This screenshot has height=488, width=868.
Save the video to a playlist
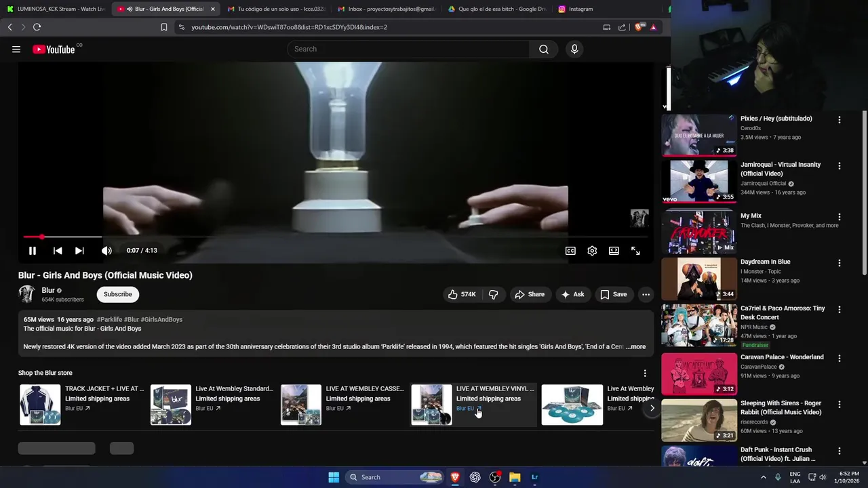(614, 294)
